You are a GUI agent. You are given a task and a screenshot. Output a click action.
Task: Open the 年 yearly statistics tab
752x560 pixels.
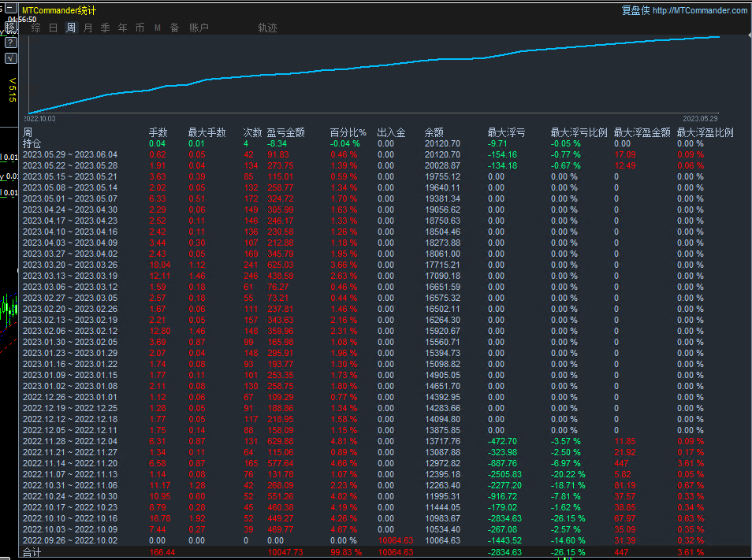122,28
